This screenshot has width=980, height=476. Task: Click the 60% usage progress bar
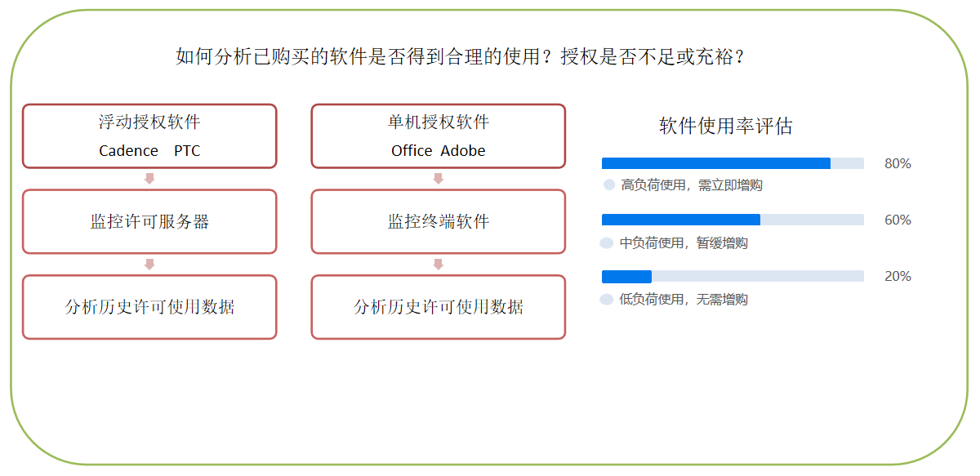click(x=733, y=220)
